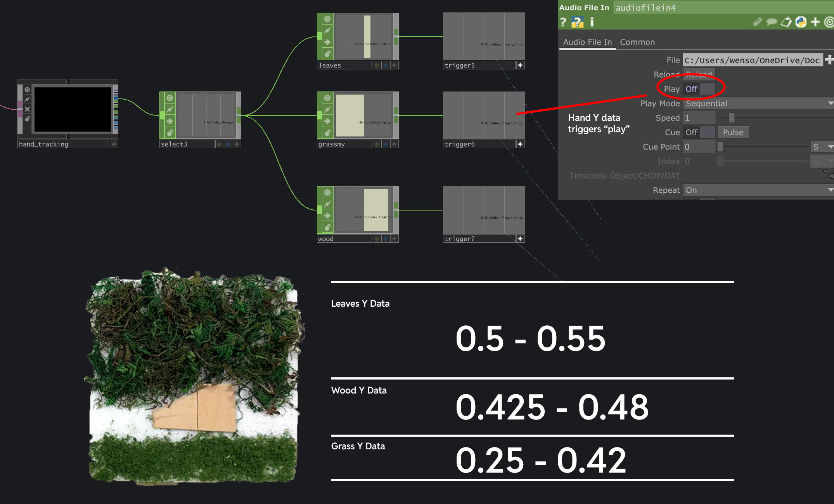Toggle the Play parameter Off switch
The image size is (834, 504).
(x=699, y=89)
